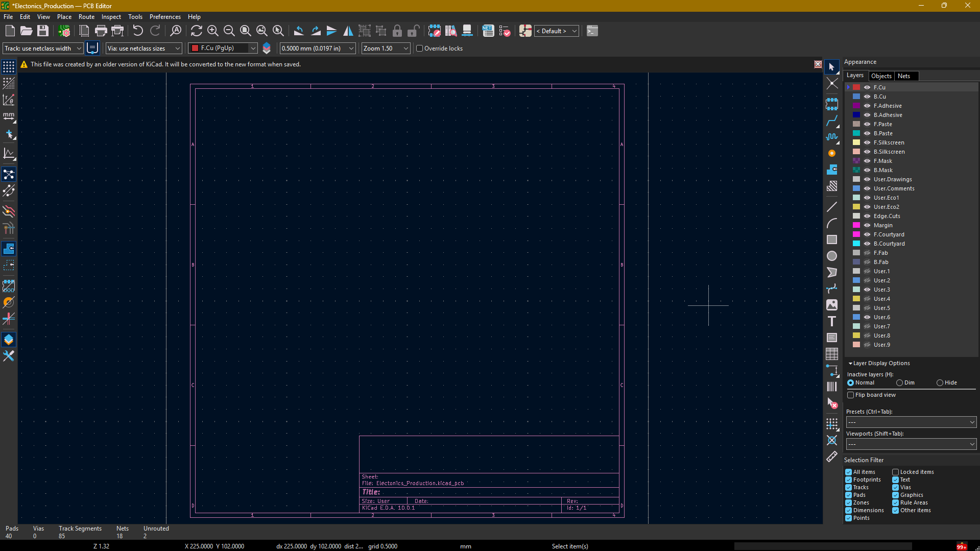Screen dimensions: 980x551
Task: Click the 99+ notifications indicator
Action: (x=962, y=546)
